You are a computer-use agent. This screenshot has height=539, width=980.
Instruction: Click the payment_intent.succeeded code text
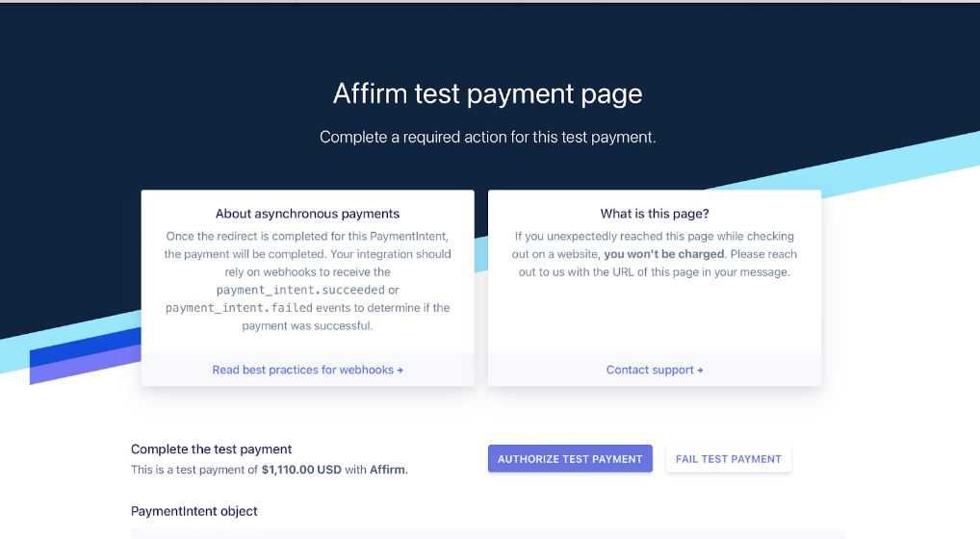[300, 290]
